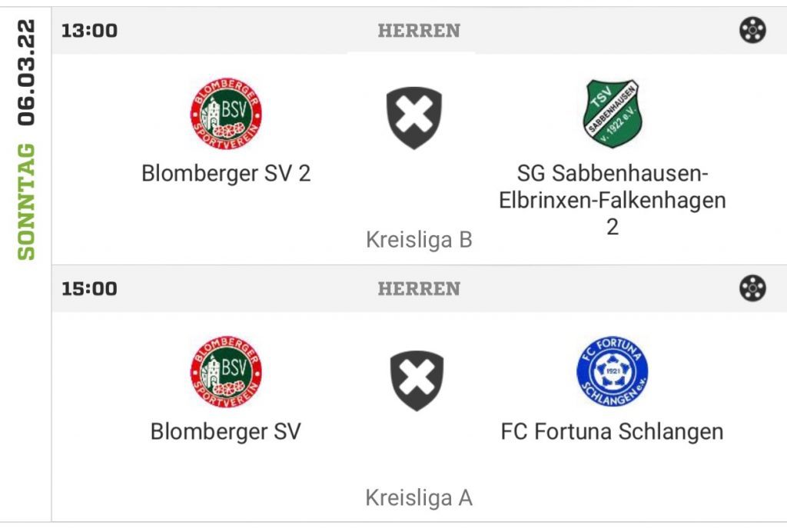The width and height of the screenshot is (787, 532).
Task: Open the Blomberger SV 2 team name
Action: click(x=226, y=174)
